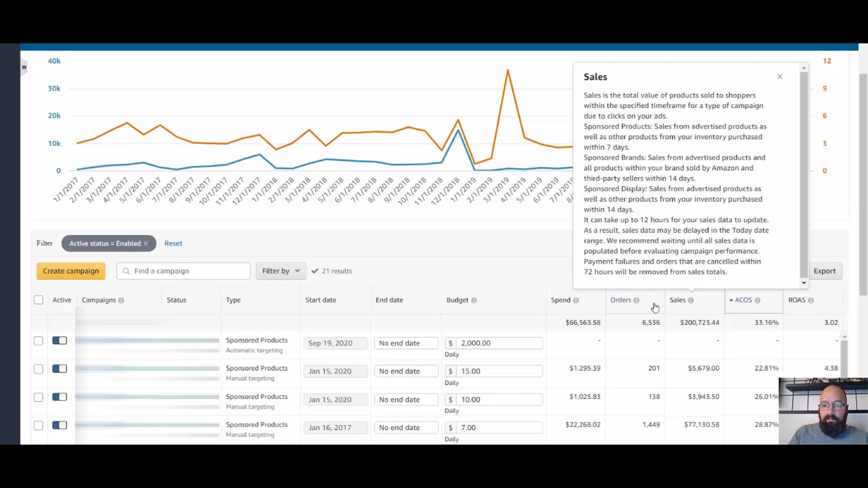This screenshot has width=868, height=488.
Task: Sort table by the Status column header
Action: coord(176,300)
